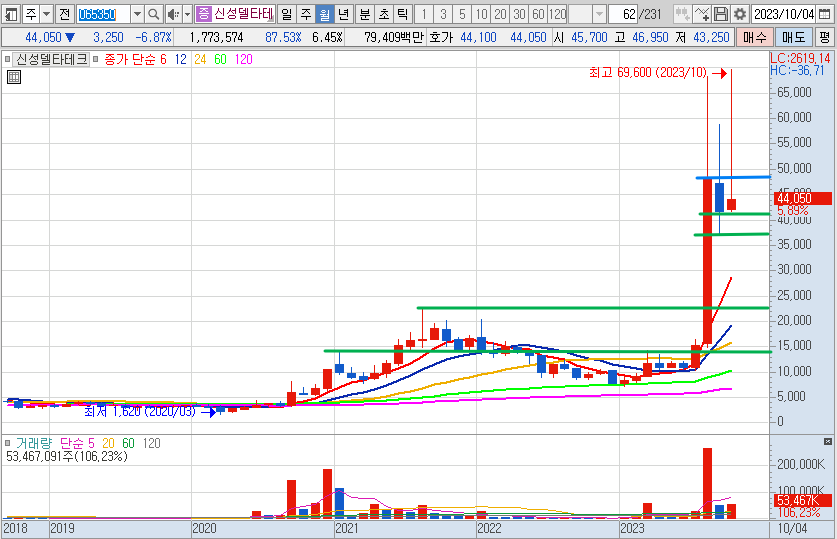Click the 신성델타테 stock name field
Screen dimensions: 837x539
243,14
